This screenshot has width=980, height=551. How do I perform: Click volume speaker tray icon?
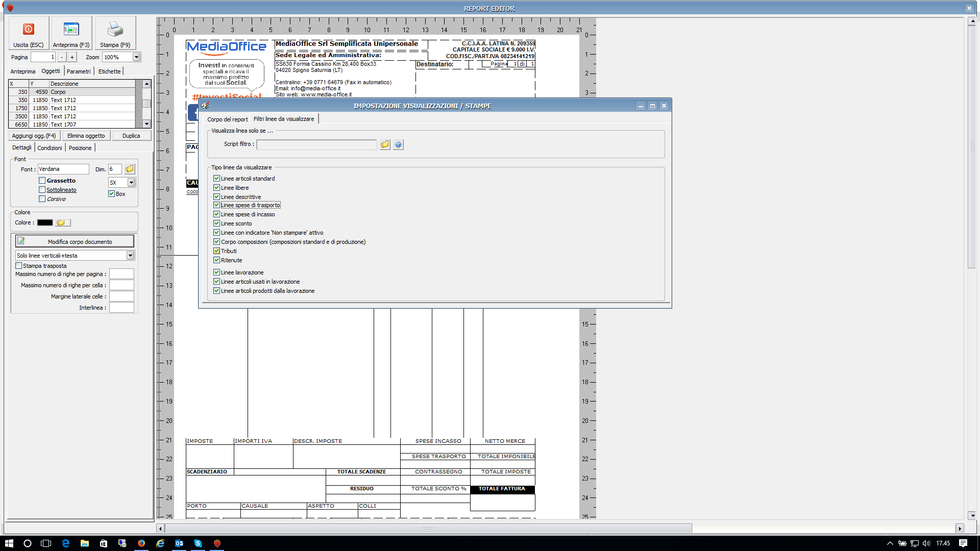point(926,543)
